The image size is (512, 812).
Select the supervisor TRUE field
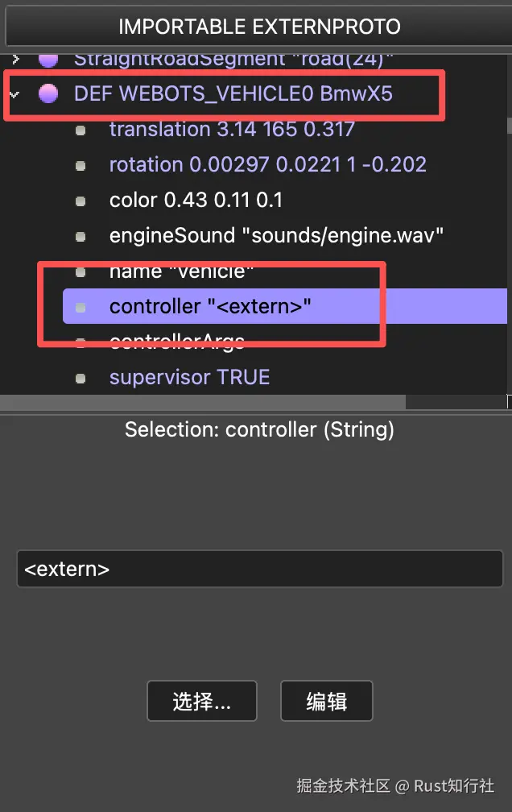pos(189,376)
